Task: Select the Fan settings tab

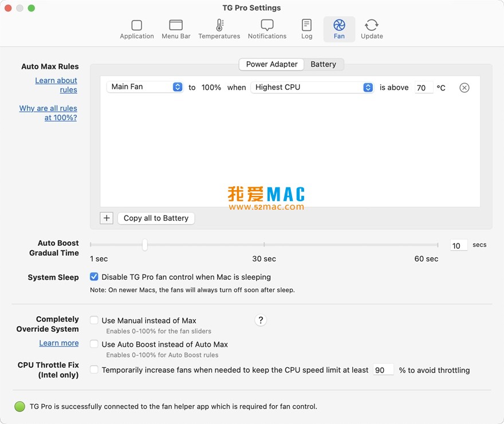Action: [x=339, y=29]
